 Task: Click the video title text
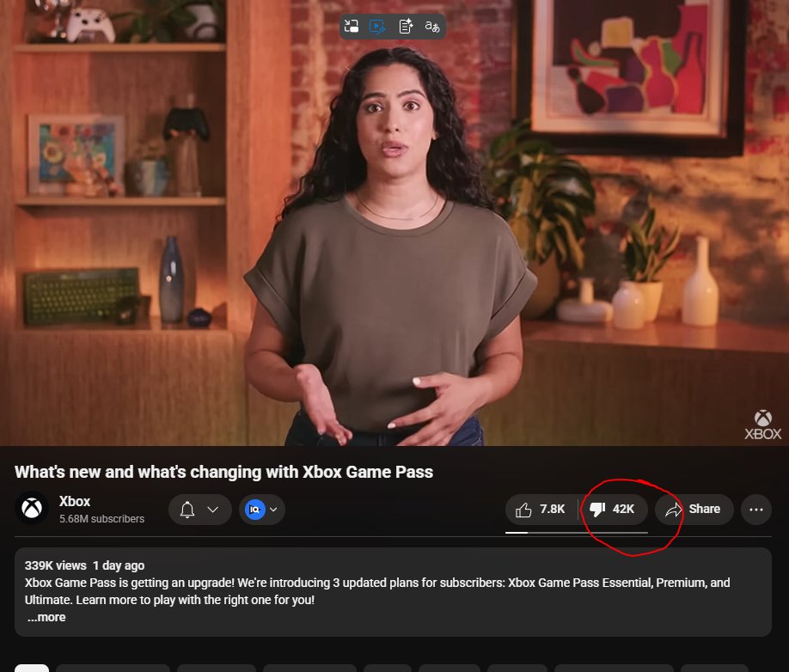[x=224, y=472]
